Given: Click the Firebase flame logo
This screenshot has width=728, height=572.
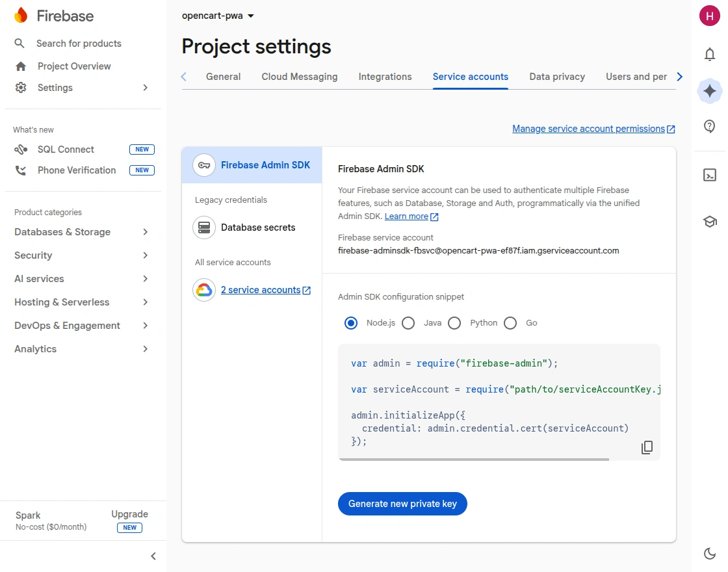Looking at the screenshot, I should tap(20, 16).
